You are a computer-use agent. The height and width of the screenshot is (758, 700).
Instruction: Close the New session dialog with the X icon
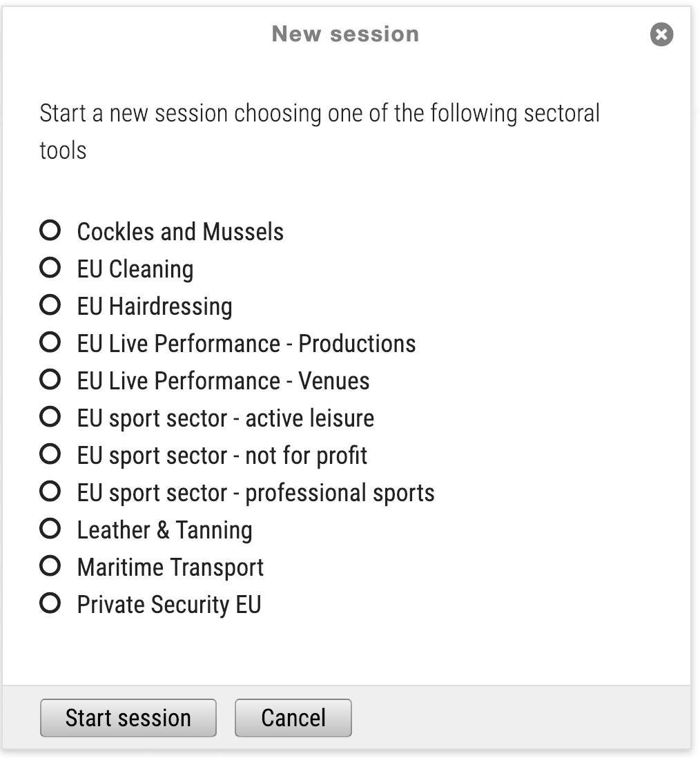click(661, 35)
